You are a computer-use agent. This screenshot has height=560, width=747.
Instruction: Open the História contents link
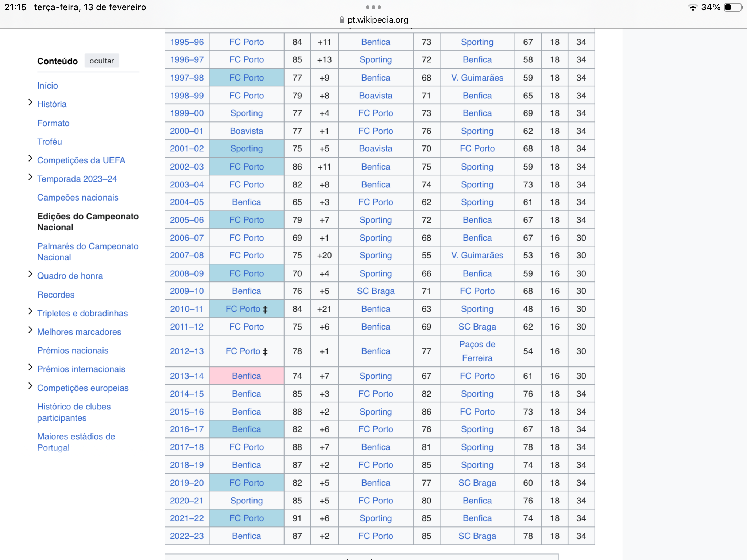pyautogui.click(x=52, y=104)
